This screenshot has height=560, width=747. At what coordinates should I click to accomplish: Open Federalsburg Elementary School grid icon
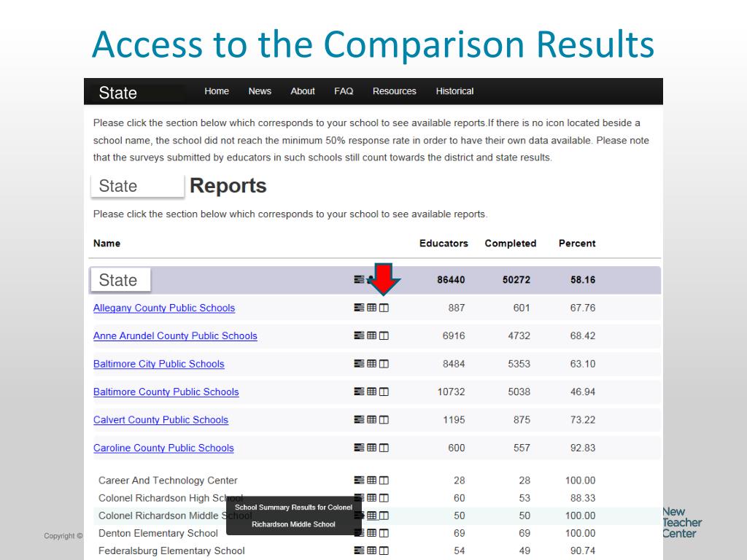(x=371, y=551)
